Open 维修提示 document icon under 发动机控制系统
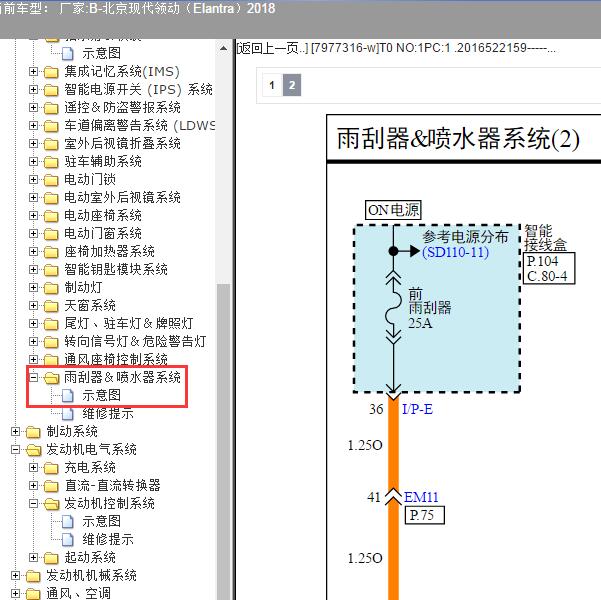 click(x=68, y=539)
